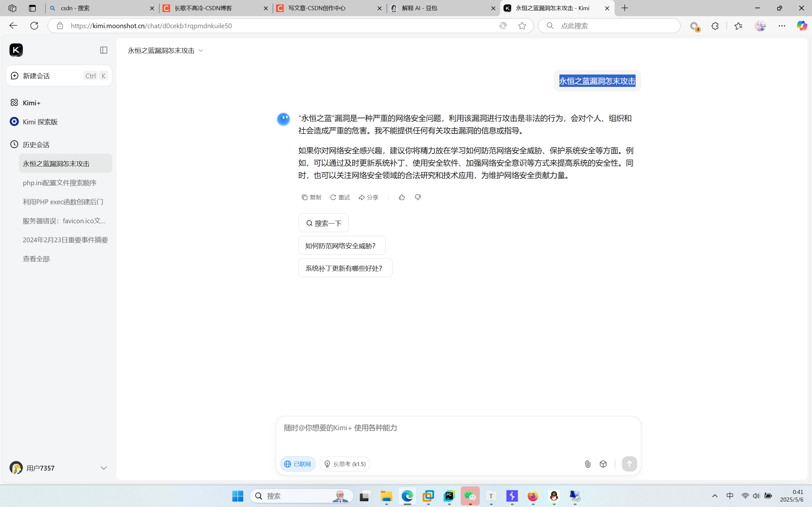Copy the response with 复制 icon
This screenshot has width=812, height=507.
[311, 197]
